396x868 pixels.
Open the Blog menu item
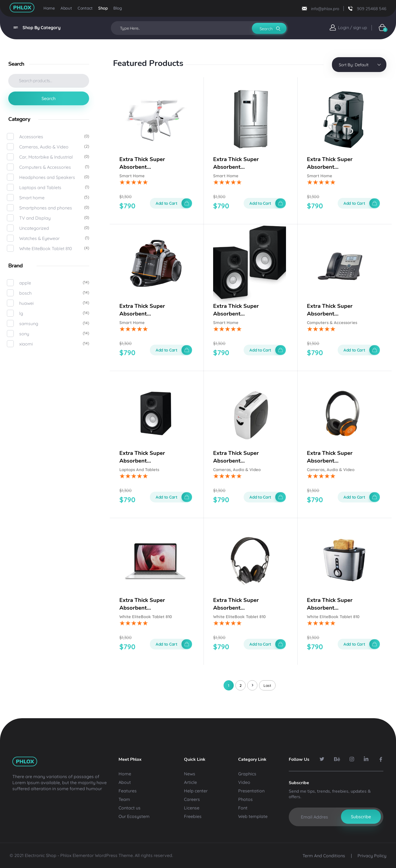click(x=118, y=8)
